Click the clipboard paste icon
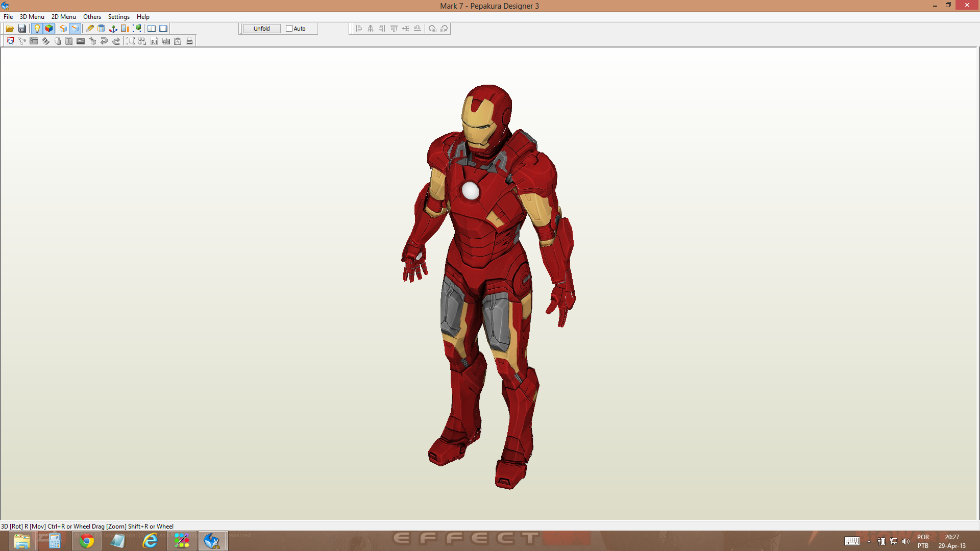The height and width of the screenshot is (551, 980). tap(178, 41)
